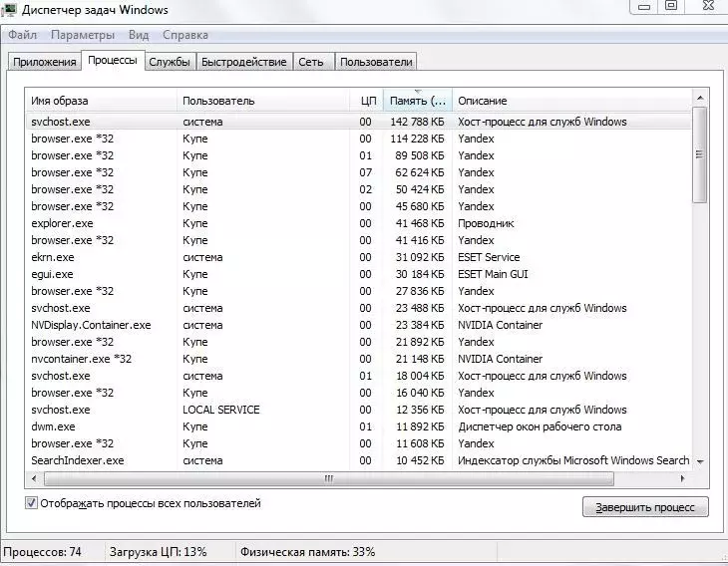
Task: Click the vertical scrollbar up arrow
Action: coord(700,98)
